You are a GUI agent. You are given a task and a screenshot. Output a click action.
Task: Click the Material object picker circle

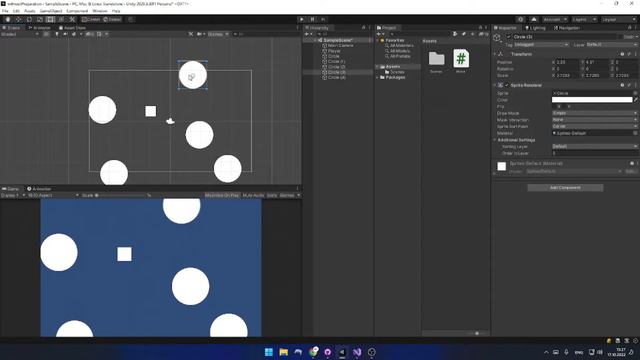pyautogui.click(x=635, y=133)
